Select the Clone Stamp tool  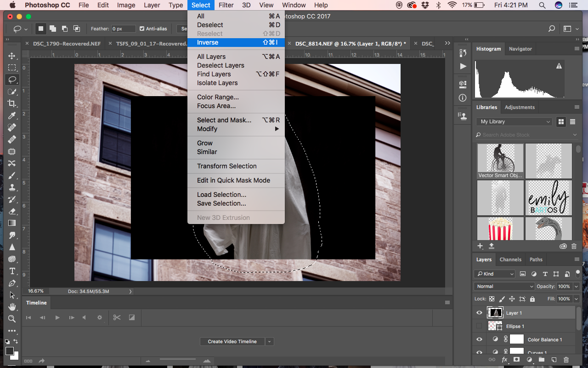click(x=12, y=187)
